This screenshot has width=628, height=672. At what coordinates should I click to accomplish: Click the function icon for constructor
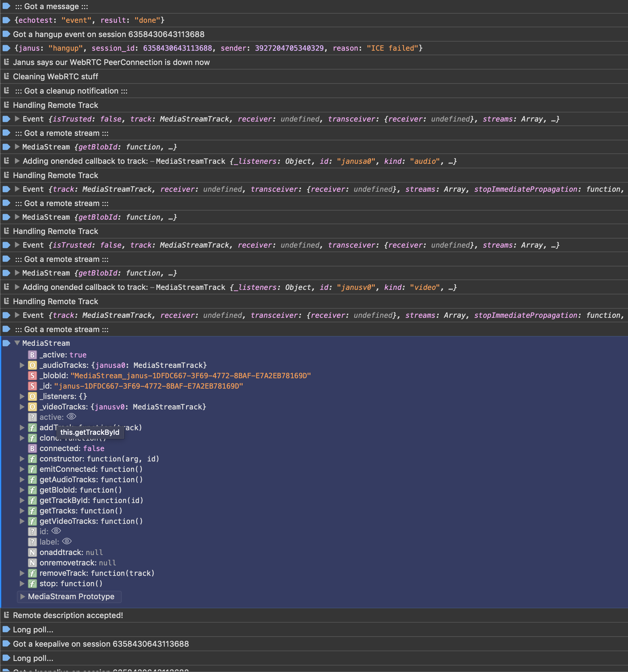32,459
